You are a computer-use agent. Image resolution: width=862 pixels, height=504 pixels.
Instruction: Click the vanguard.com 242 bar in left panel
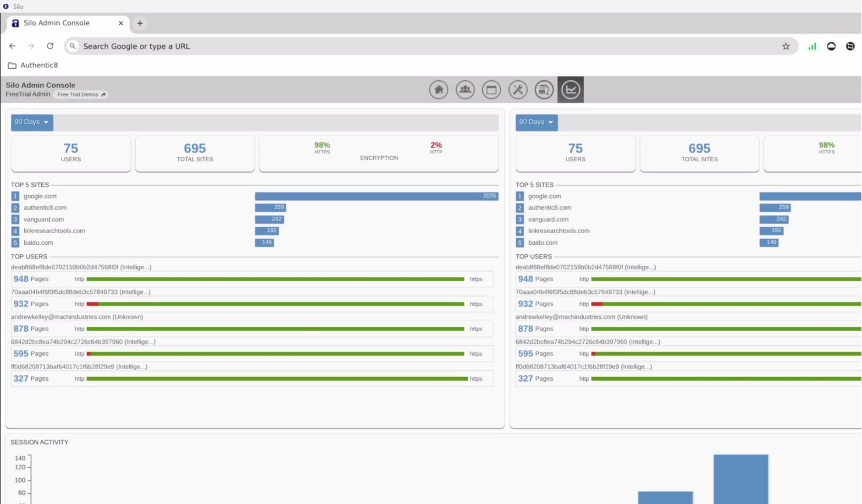(269, 219)
